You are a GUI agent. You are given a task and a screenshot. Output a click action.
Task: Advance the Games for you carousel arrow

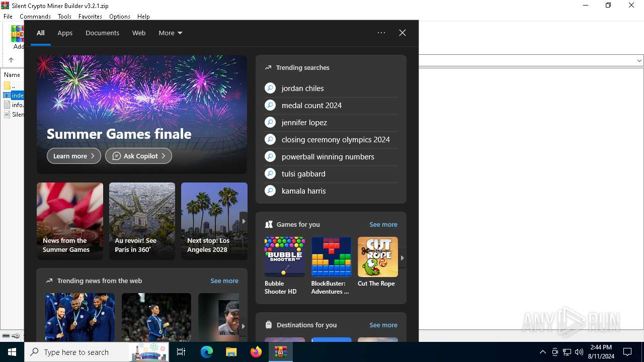pos(402,258)
